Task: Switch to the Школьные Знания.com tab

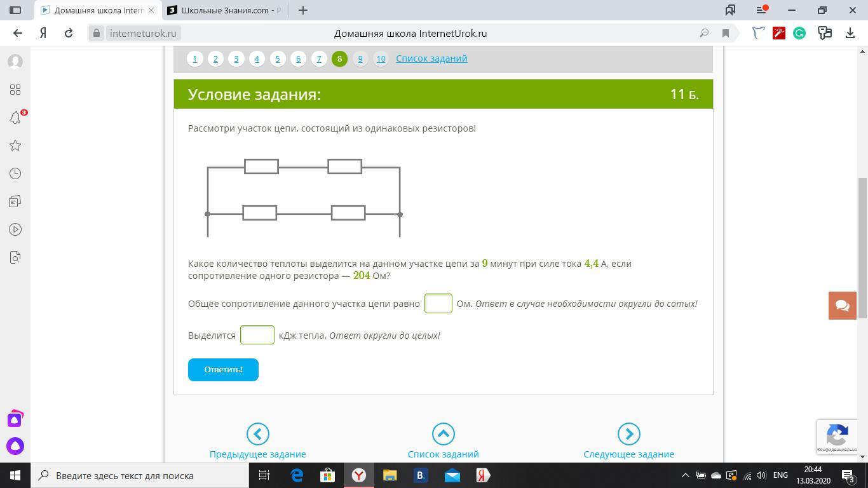Action: 225,10
